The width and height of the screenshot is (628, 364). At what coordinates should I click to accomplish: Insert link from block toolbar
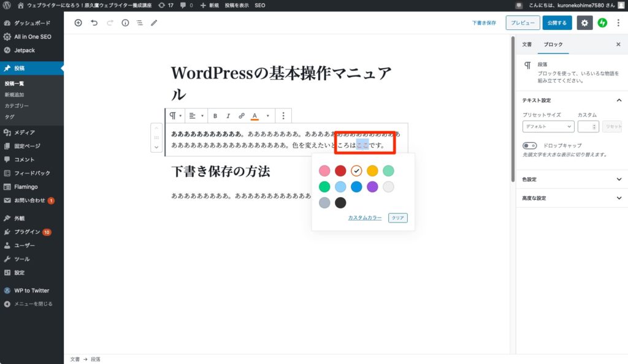pos(242,116)
